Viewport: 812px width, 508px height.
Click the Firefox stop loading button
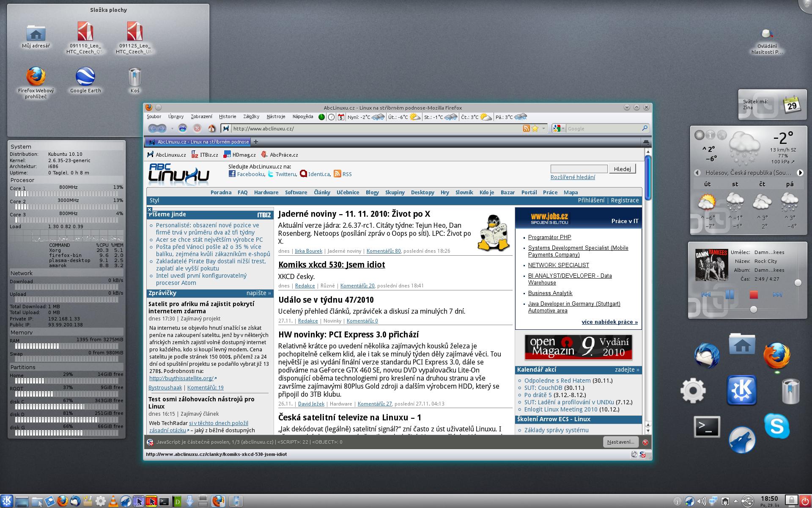(197, 128)
